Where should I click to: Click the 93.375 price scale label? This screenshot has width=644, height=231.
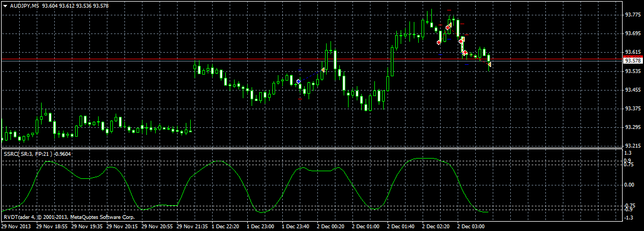(x=632, y=109)
